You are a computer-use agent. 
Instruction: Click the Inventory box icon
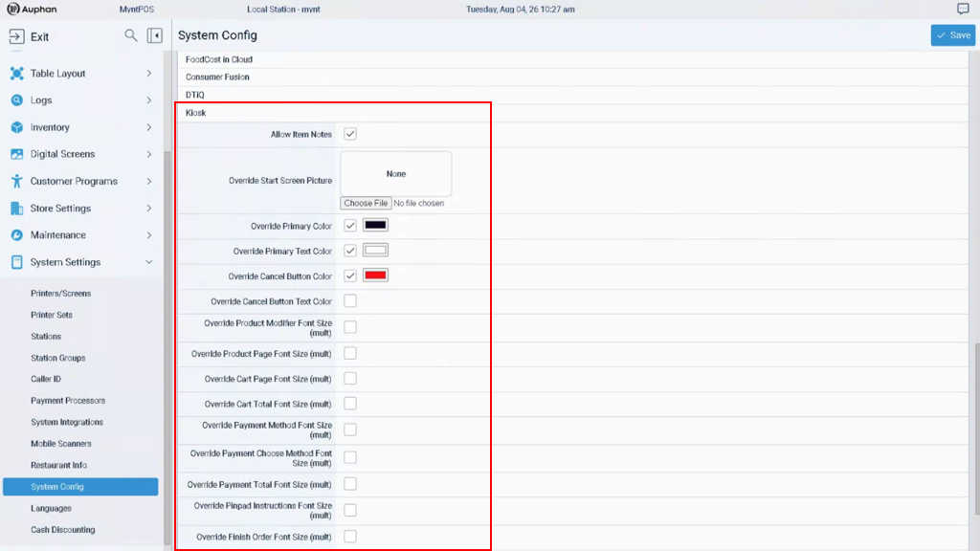coord(17,127)
